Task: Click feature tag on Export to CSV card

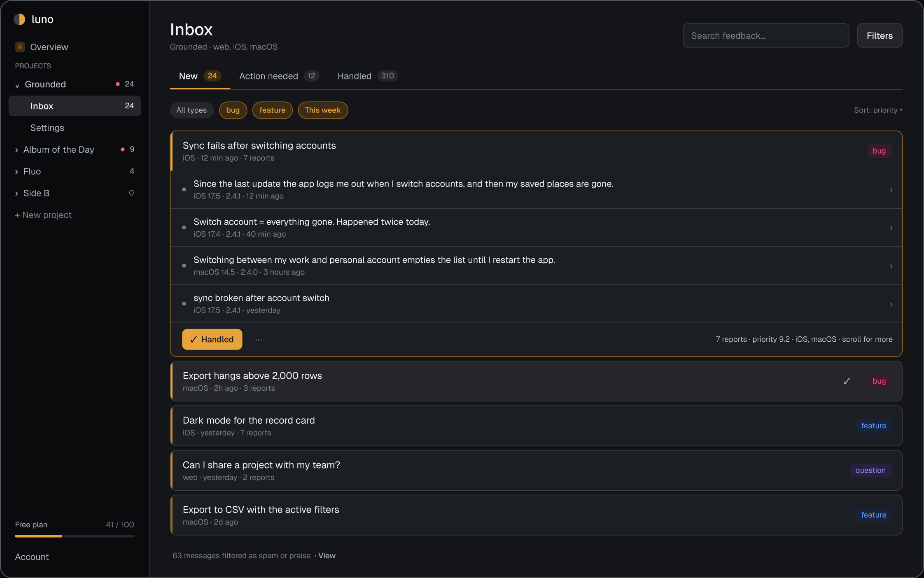Action: (873, 515)
